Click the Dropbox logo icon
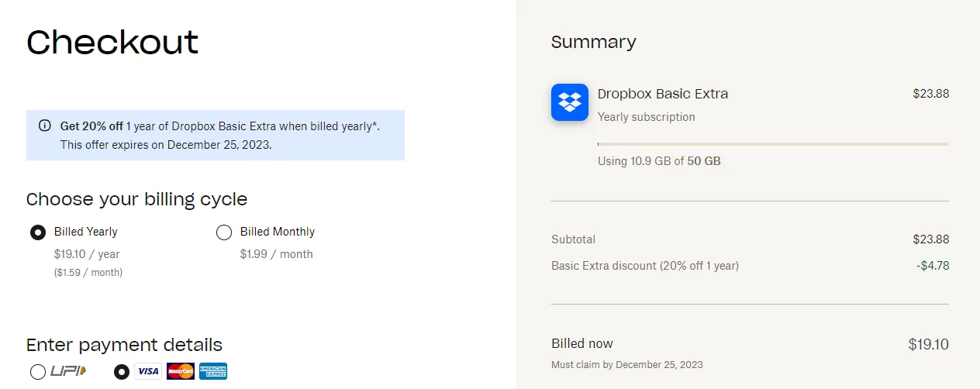This screenshot has height=389, width=980. [x=570, y=102]
